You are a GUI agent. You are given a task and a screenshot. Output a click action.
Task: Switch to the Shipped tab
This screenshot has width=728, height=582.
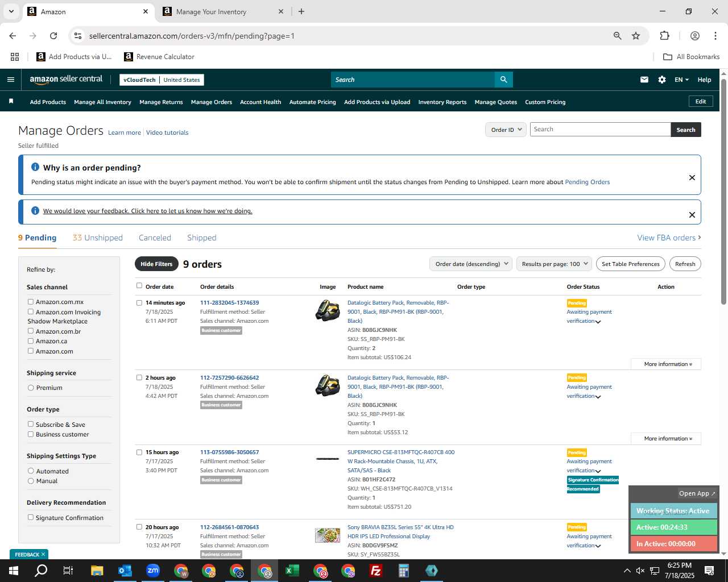point(201,238)
